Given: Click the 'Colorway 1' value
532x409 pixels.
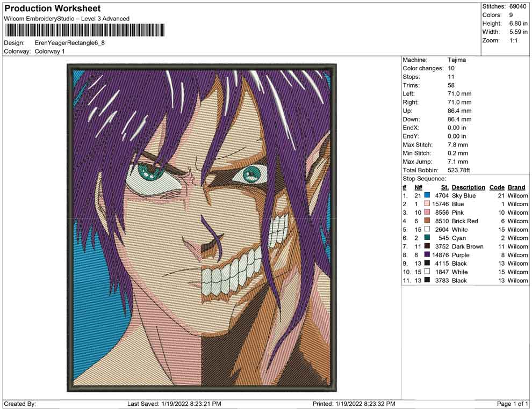Looking at the screenshot, I should [x=49, y=51].
